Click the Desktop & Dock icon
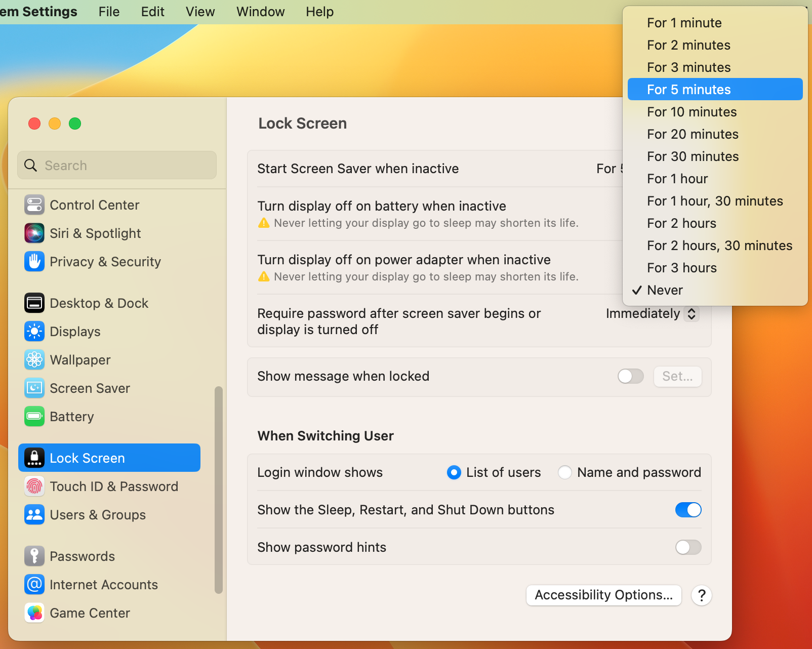This screenshot has height=649, width=812. point(34,303)
